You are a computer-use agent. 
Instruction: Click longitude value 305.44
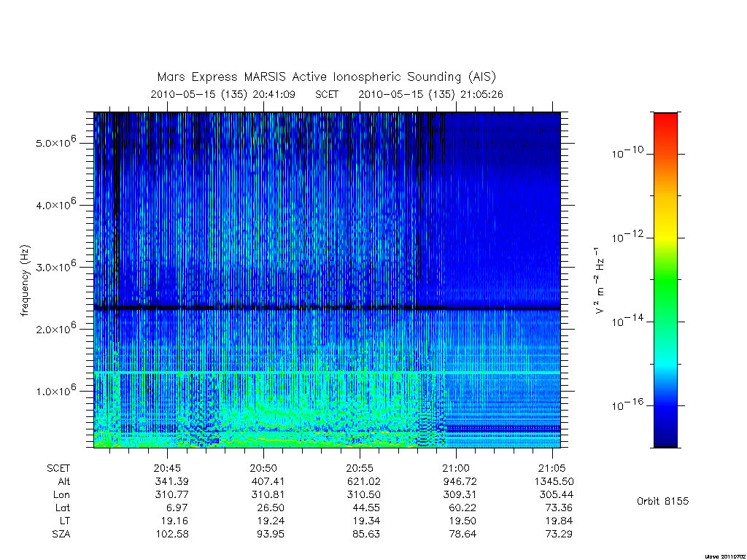click(557, 495)
